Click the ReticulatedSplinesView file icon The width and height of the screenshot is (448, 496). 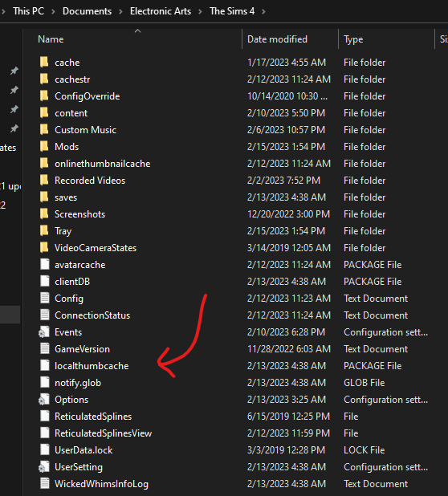(x=45, y=433)
